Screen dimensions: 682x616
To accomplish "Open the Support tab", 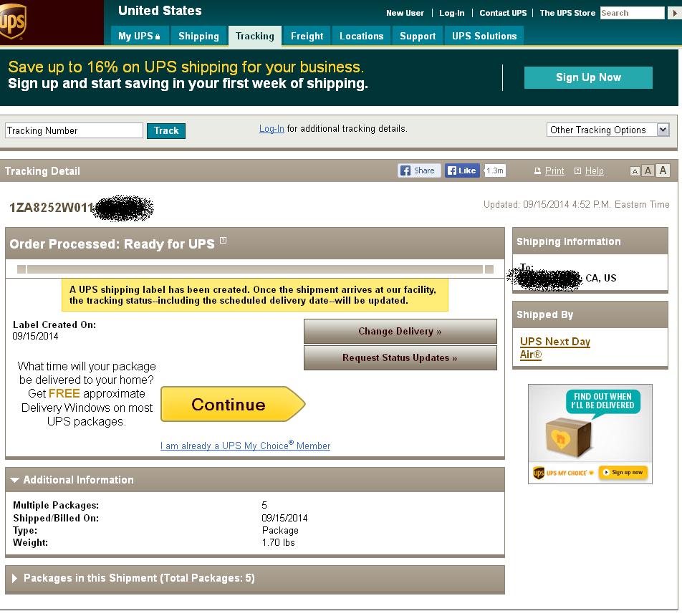I will click(x=418, y=36).
